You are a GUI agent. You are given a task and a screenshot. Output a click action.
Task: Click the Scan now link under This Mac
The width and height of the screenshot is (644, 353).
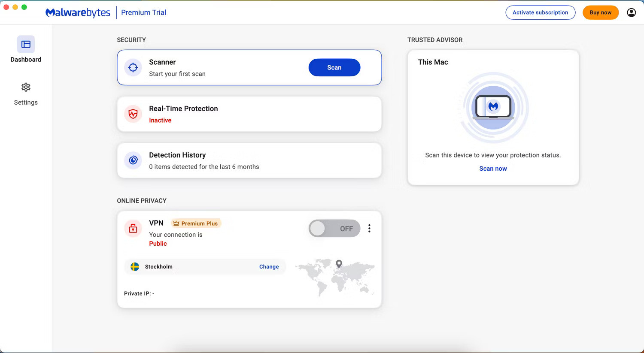coord(493,168)
